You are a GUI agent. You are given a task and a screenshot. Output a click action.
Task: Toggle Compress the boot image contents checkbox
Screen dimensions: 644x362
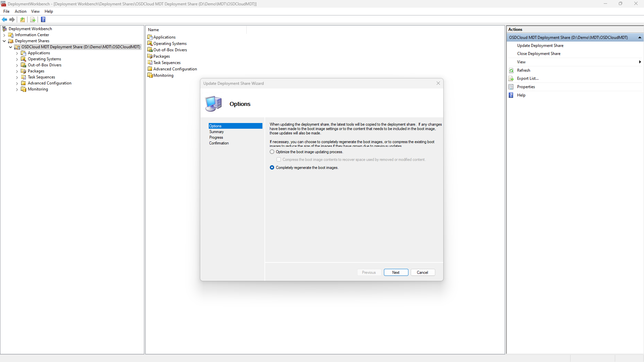[x=279, y=160]
